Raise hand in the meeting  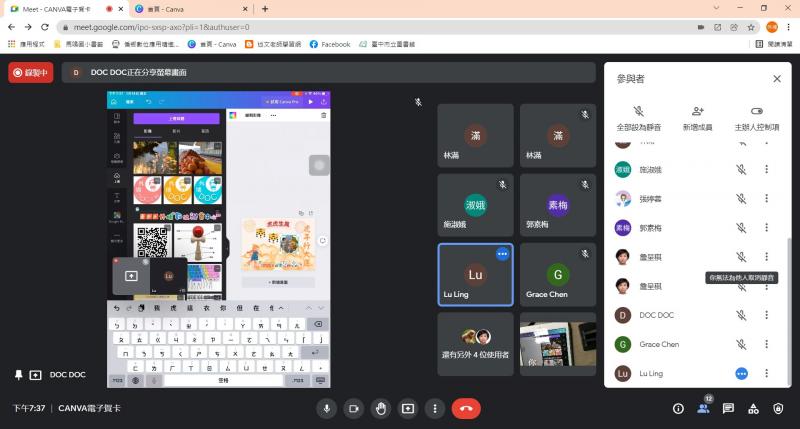[x=380, y=408]
